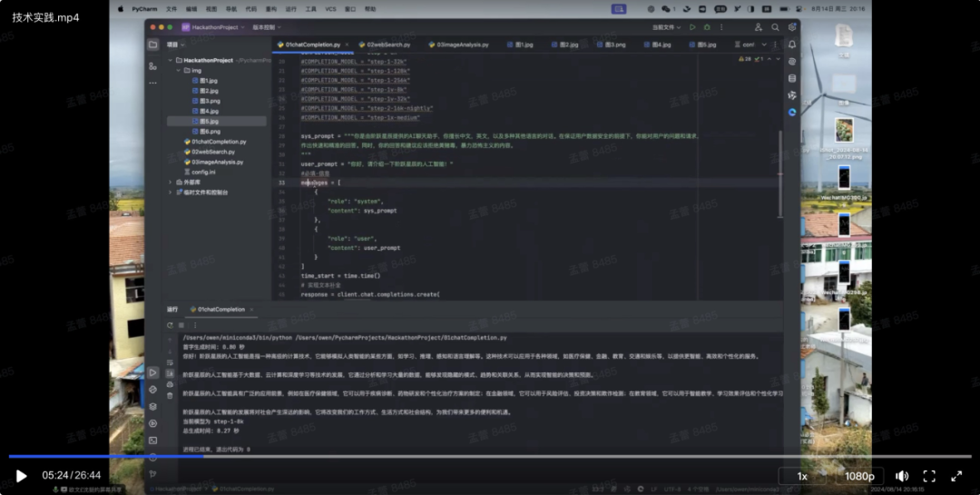Stop the running process square

(x=181, y=325)
